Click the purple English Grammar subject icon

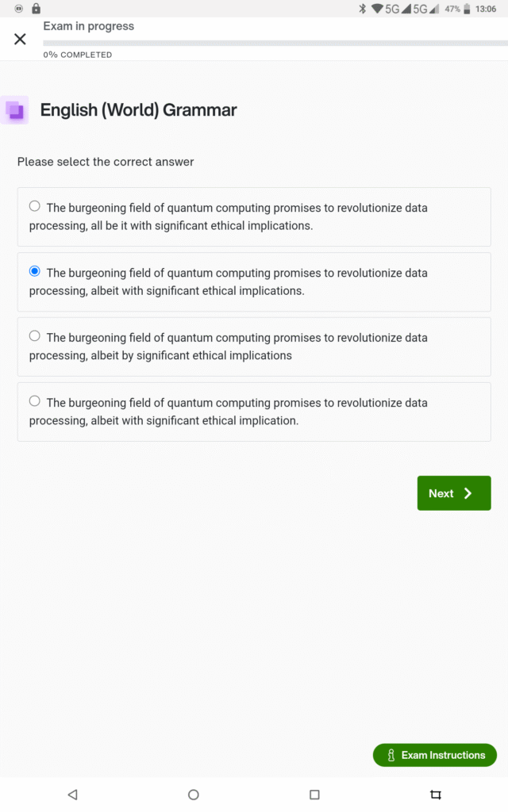[15, 110]
